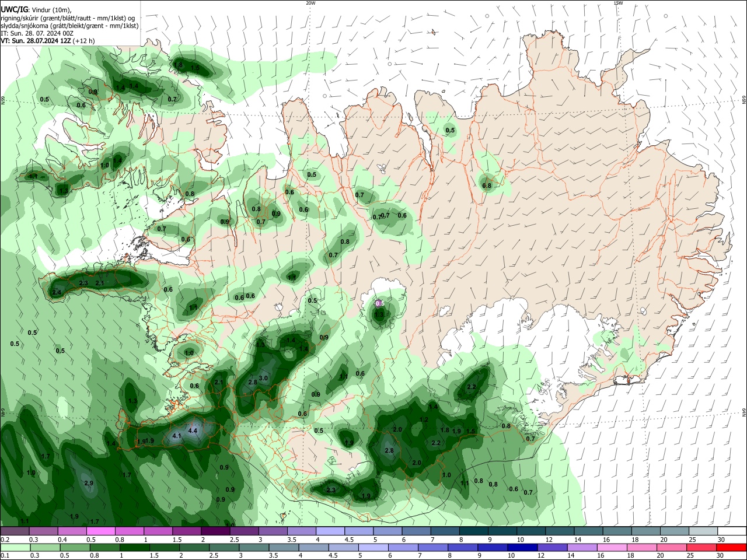This screenshot has width=747, height=560.
Task: Click the '4.4' precipitation value on the map
Action: (x=193, y=430)
